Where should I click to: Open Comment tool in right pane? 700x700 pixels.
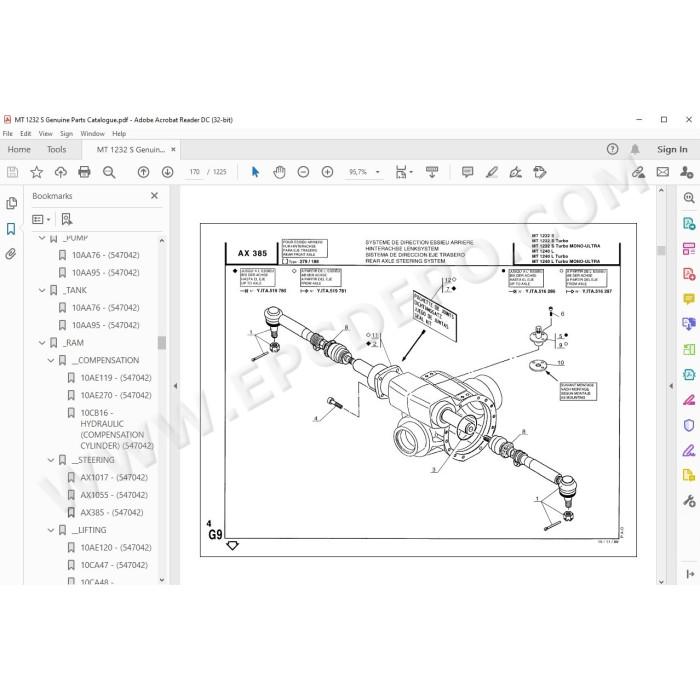pyautogui.click(x=689, y=299)
